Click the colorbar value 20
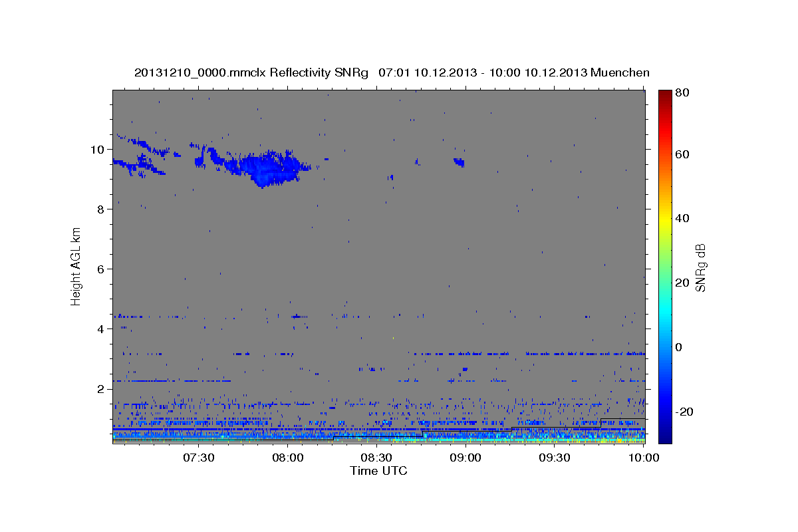 (682, 283)
